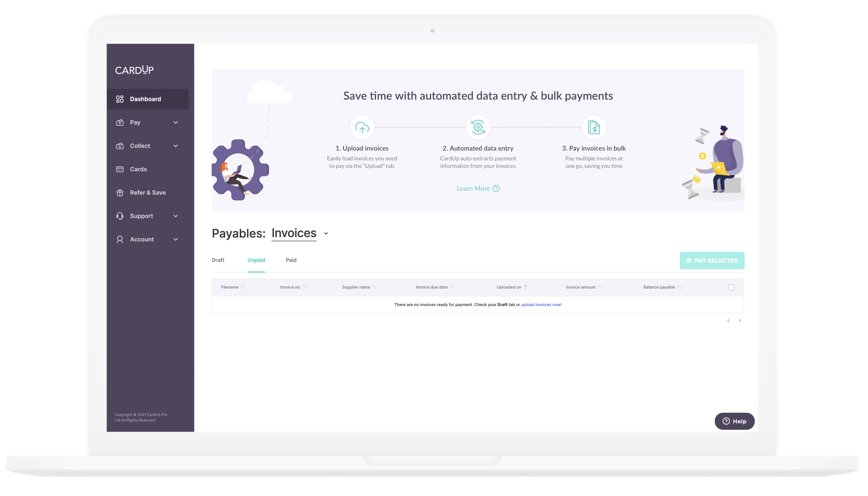This screenshot has width=868, height=496.
Task: Expand the Invoices dropdown selector
Action: (327, 234)
